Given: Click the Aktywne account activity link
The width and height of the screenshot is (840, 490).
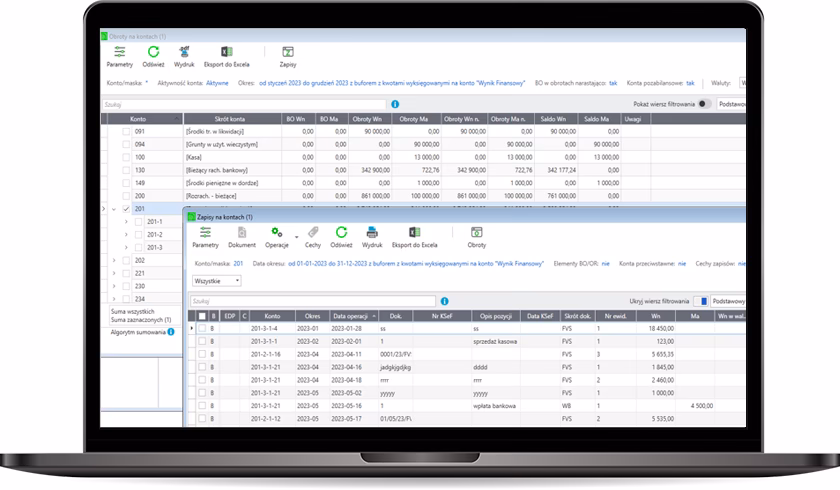Looking at the screenshot, I should [x=217, y=83].
